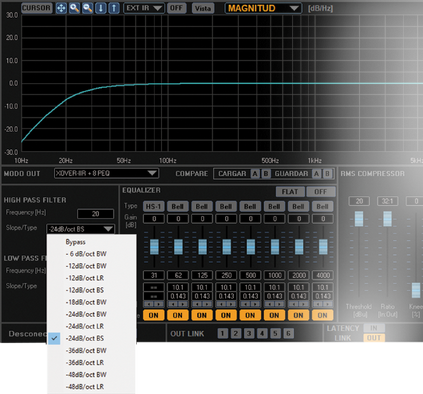The image size is (423, 394).
Task: Click the compressor ratio 32:1 value field
Action: 387,201
